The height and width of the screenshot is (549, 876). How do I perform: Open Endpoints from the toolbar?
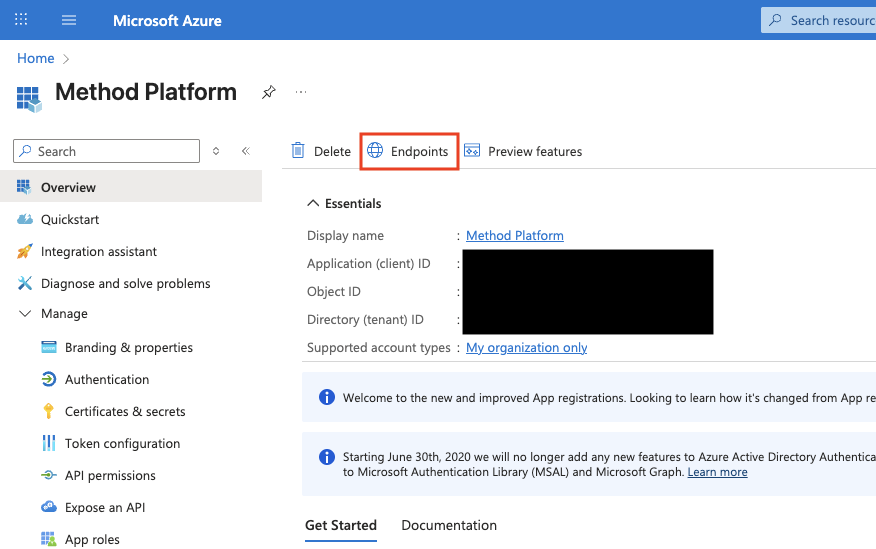[x=408, y=151]
